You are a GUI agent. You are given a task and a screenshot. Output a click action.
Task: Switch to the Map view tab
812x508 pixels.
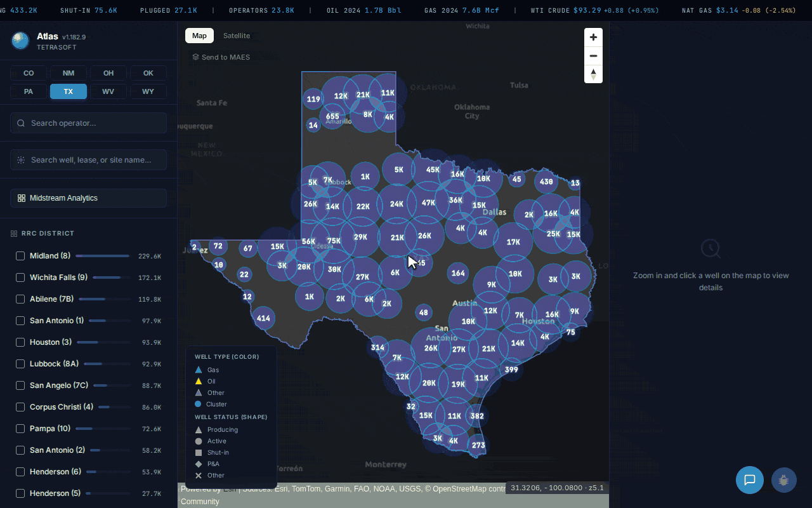click(x=199, y=36)
